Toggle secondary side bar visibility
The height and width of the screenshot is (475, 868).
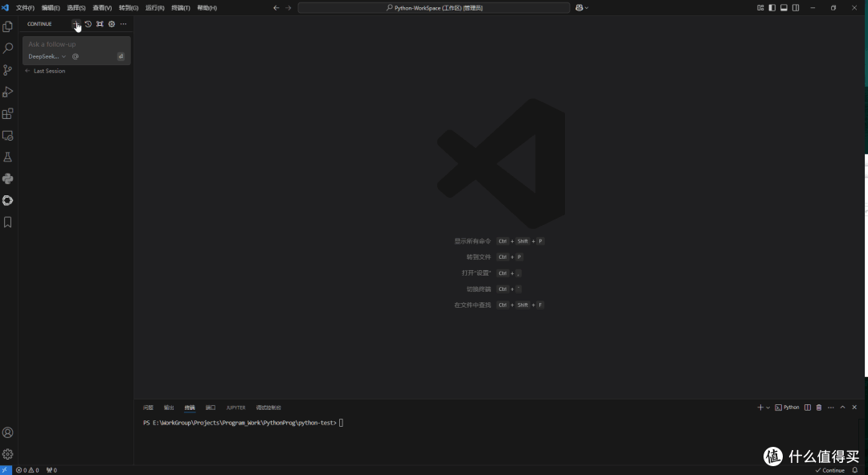[796, 8]
